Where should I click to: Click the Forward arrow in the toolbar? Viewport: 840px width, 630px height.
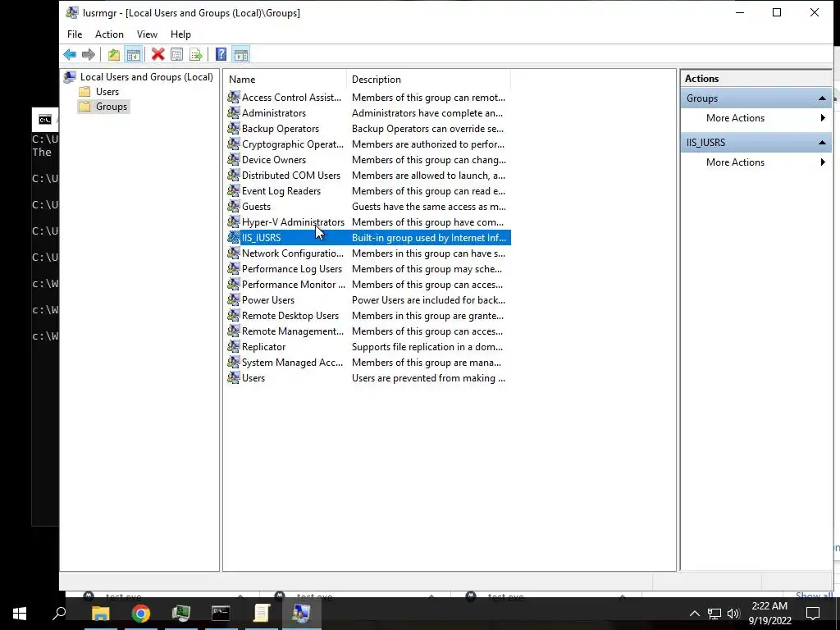pyautogui.click(x=89, y=54)
